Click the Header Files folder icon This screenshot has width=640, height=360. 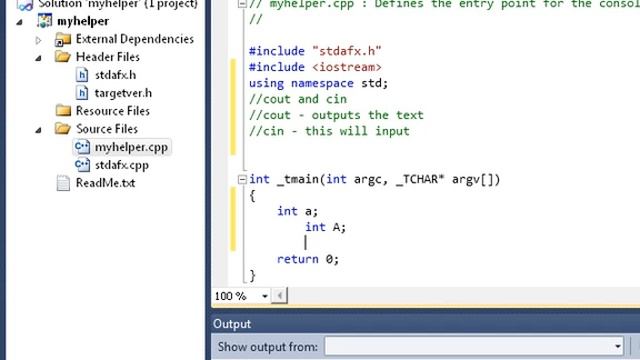(63, 57)
